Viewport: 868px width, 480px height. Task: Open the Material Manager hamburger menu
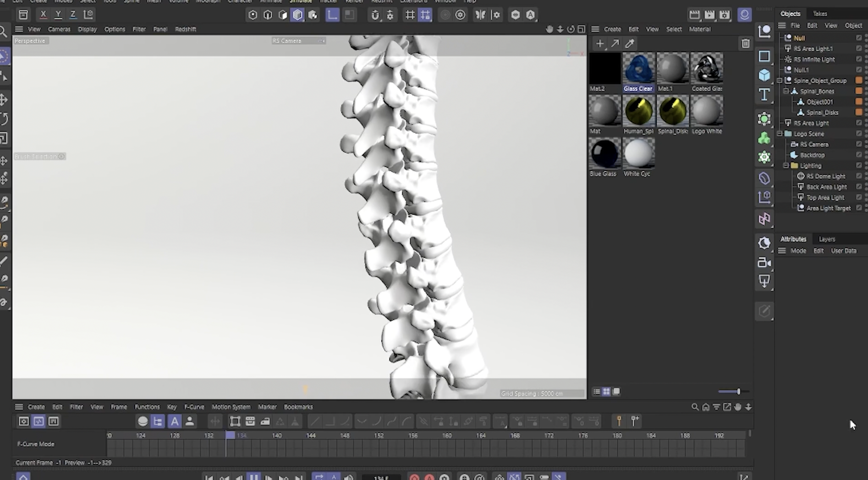click(x=595, y=29)
